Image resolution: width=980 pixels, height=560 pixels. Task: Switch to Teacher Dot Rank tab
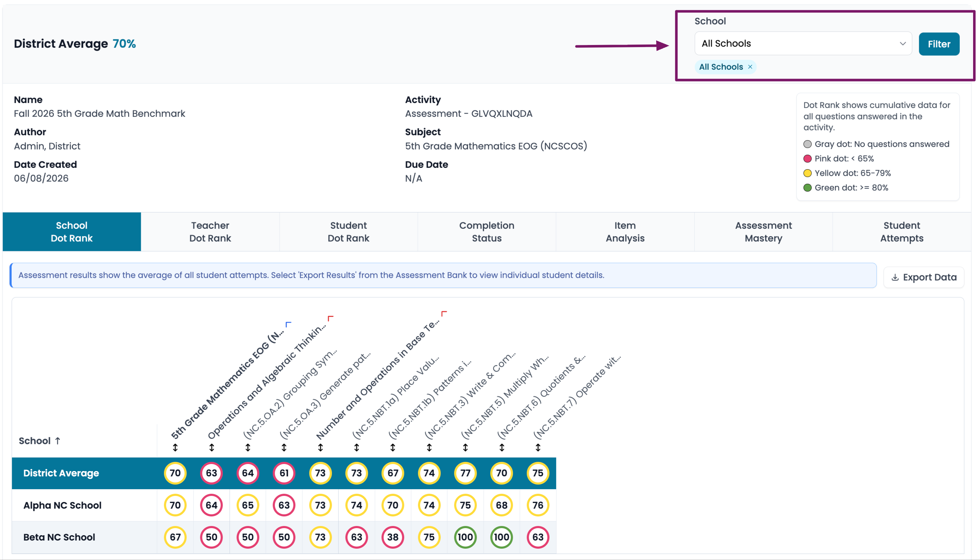click(210, 232)
